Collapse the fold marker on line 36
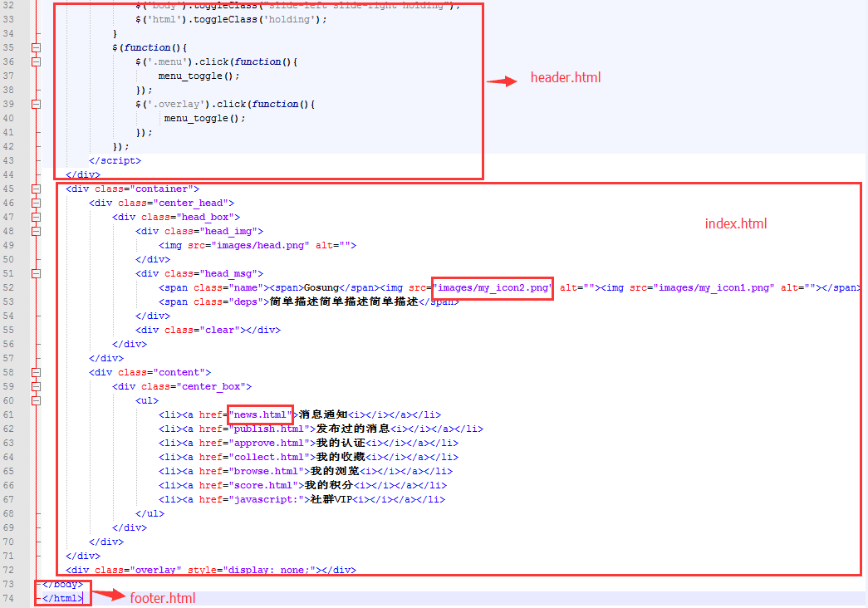Viewport: 868px width, 608px height. (36, 62)
